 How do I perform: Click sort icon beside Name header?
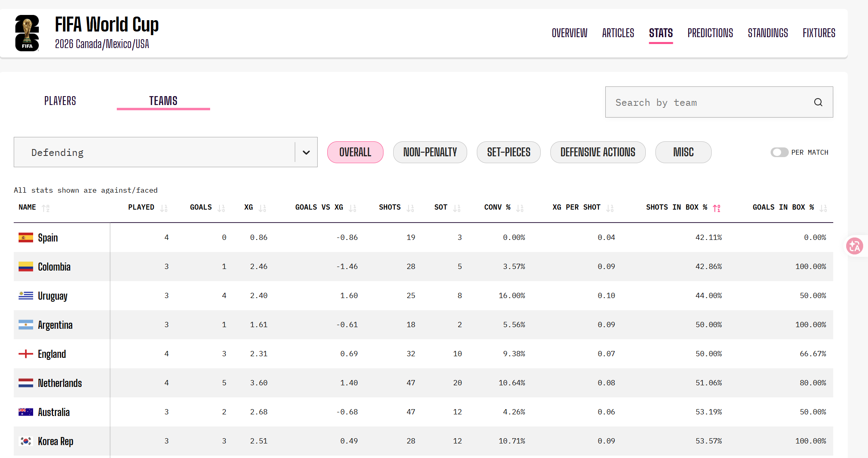46,208
